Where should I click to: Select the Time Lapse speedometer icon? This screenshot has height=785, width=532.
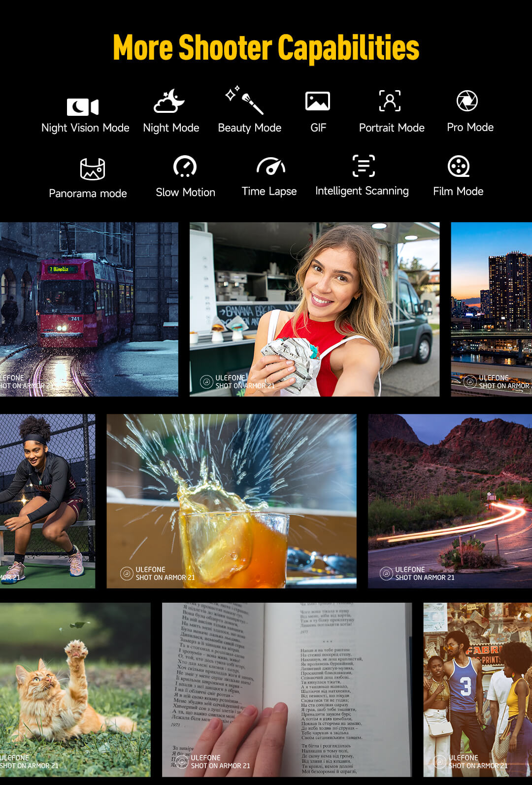[270, 166]
